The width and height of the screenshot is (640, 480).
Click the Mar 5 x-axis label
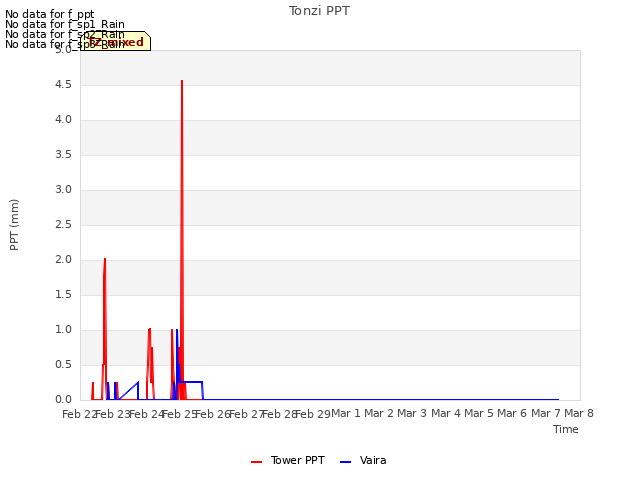coord(479,413)
